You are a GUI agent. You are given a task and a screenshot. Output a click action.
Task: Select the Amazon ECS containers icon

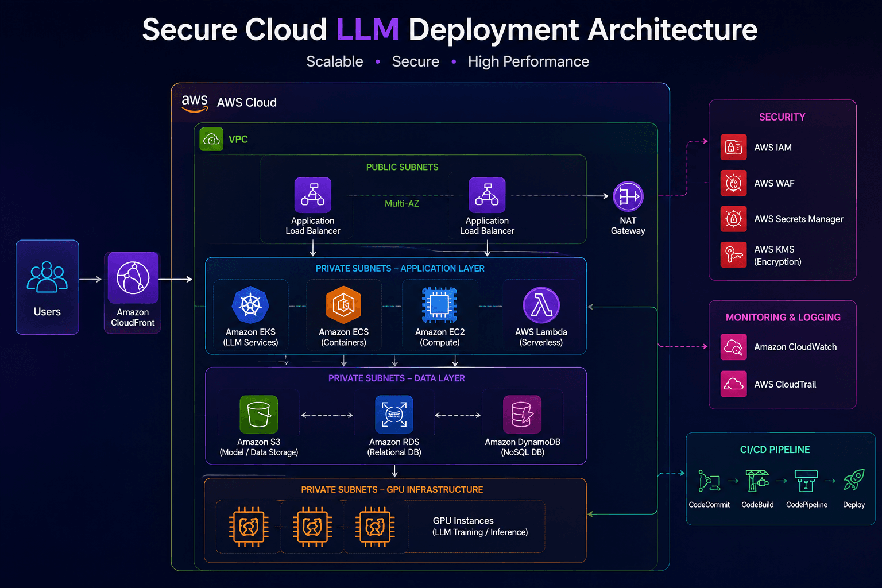[x=343, y=305]
